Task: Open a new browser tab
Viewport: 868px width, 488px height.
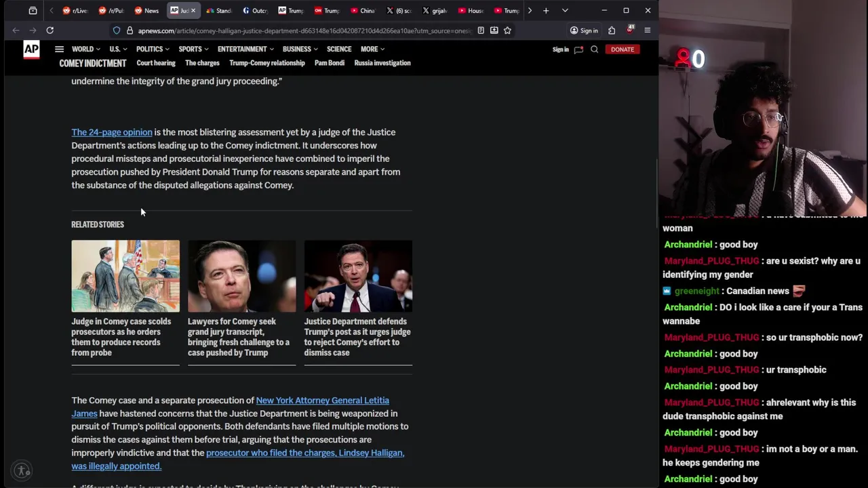Action: coord(546,11)
